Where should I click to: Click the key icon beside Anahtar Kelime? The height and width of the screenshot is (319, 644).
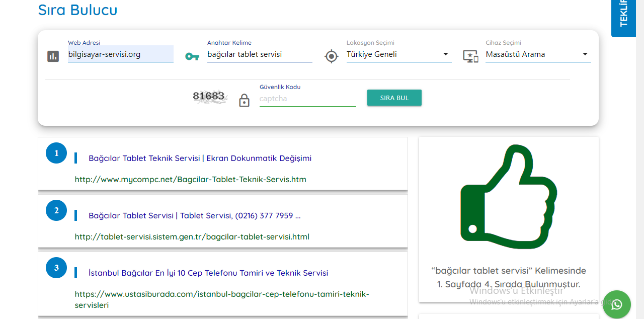192,56
